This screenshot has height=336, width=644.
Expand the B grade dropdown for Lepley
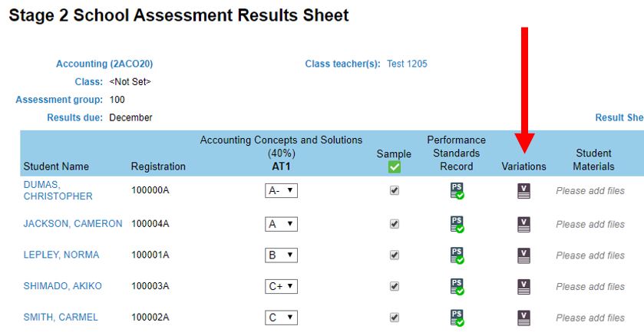click(281, 255)
